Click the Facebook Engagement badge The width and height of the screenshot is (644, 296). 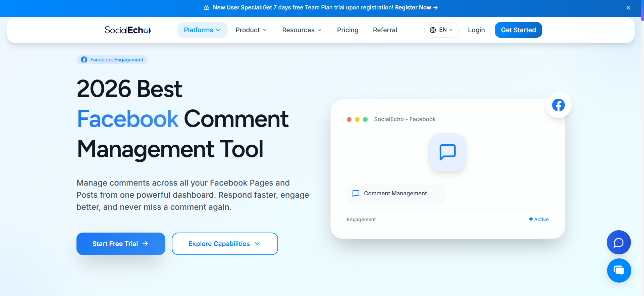112,60
